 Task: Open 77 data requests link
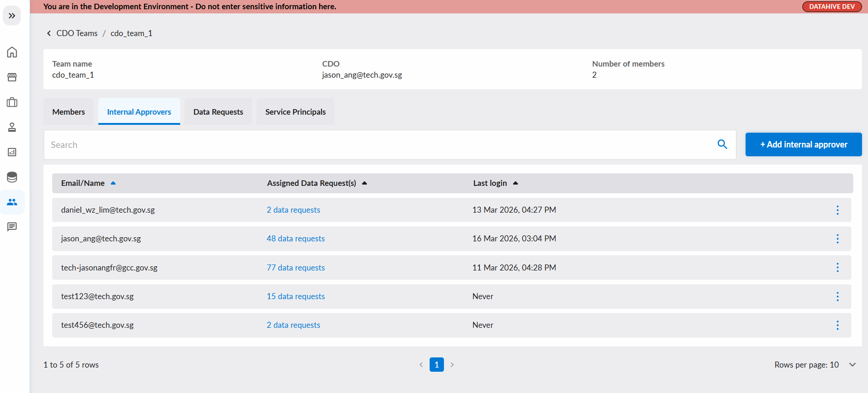(296, 268)
